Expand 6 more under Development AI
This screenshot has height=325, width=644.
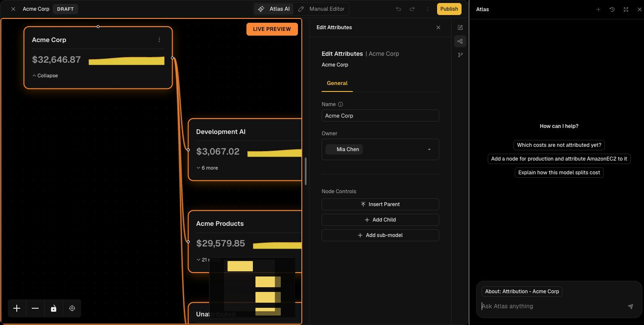[x=207, y=168]
